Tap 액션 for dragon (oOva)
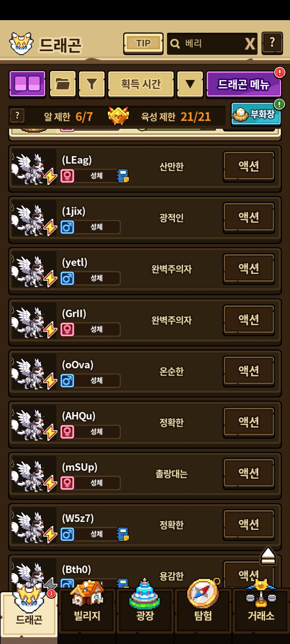The image size is (290, 644). 249,371
